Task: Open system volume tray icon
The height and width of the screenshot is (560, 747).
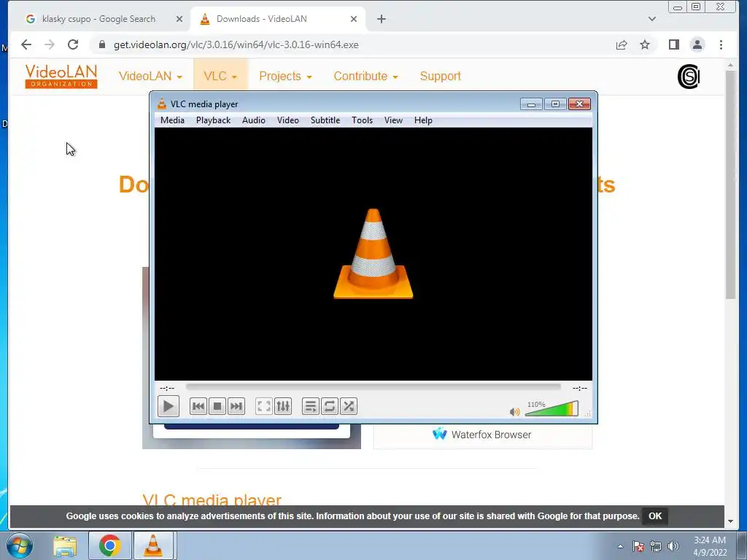Action: pyautogui.click(x=673, y=546)
